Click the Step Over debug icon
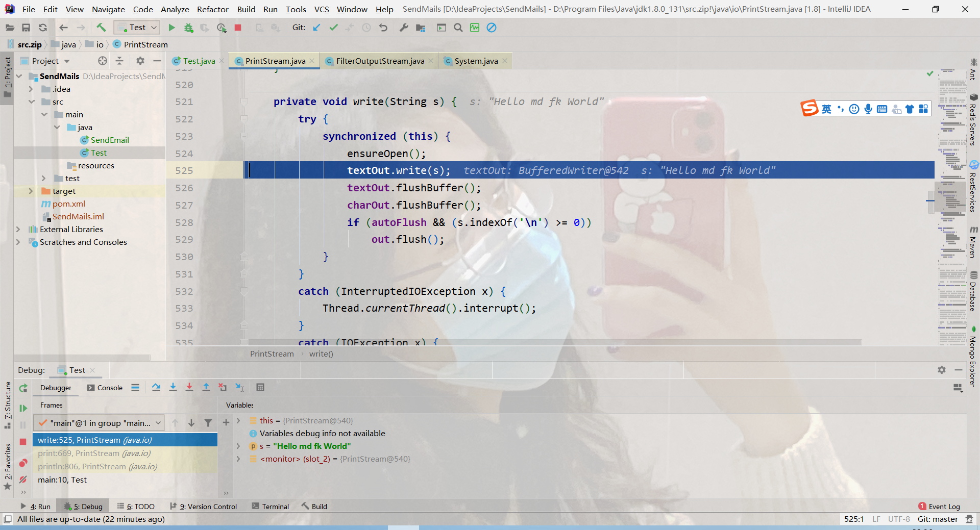Viewport: 980px width, 530px height. coord(156,388)
